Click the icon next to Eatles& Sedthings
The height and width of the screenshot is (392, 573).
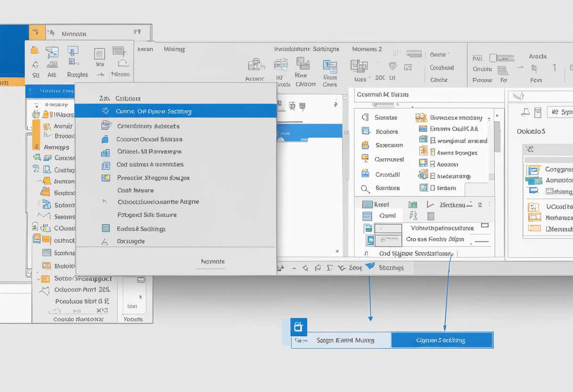[106, 229]
